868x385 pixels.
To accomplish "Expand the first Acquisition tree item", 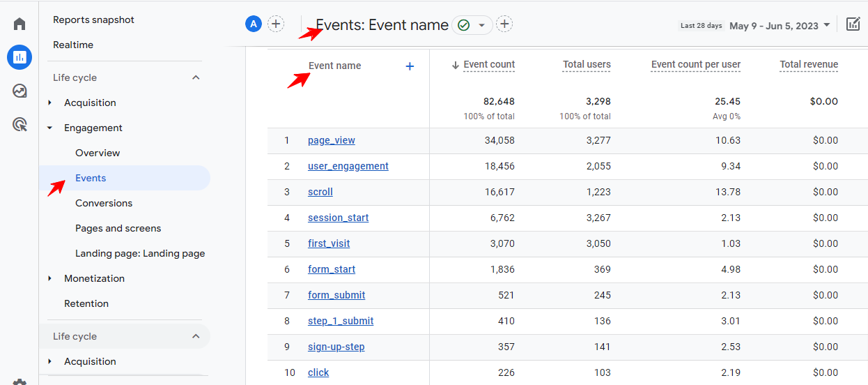I will 49,103.
